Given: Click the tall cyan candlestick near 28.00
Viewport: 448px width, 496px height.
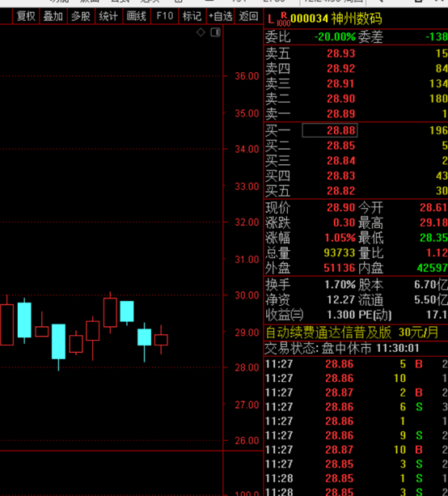Looking at the screenshot, I should [x=58, y=341].
